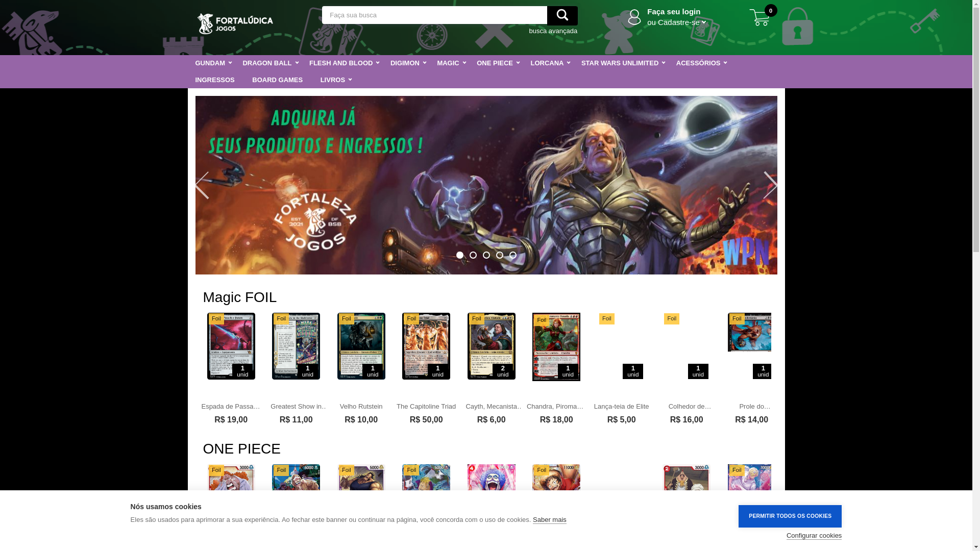Open the LIVROS menu

coord(336,80)
